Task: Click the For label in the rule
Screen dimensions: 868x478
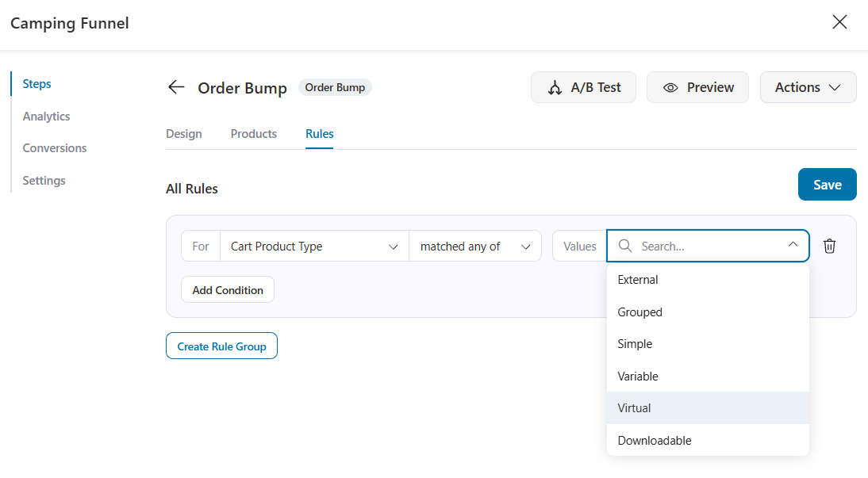Action: click(x=201, y=247)
